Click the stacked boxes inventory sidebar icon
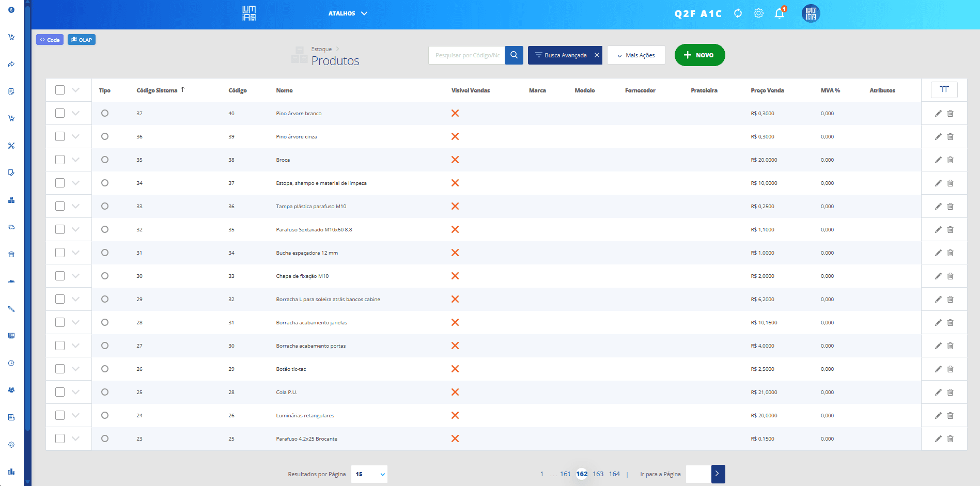Image resolution: width=980 pixels, height=486 pixels. (11, 200)
